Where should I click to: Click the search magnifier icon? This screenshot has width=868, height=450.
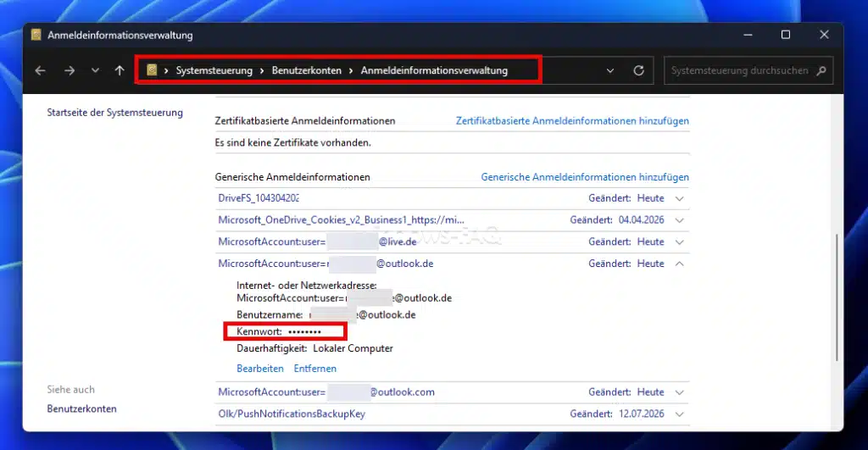tap(821, 71)
